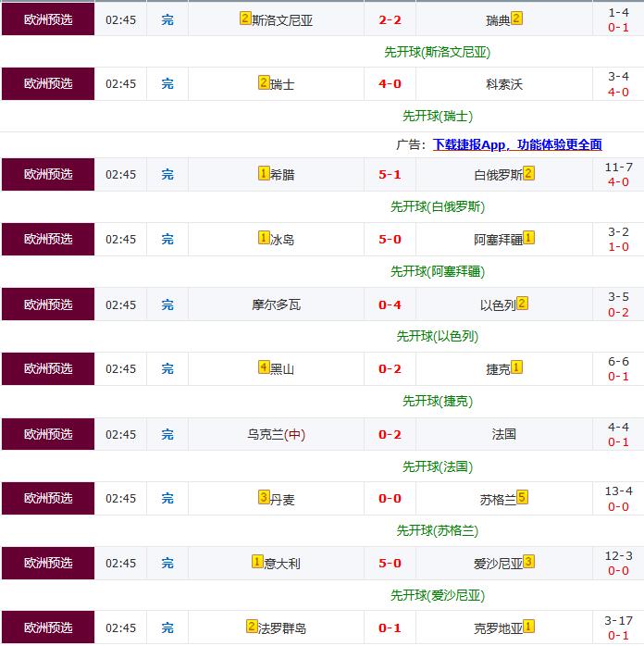644x646 pixels.
Task: Select away team 克罗地亚
Action: (x=498, y=628)
